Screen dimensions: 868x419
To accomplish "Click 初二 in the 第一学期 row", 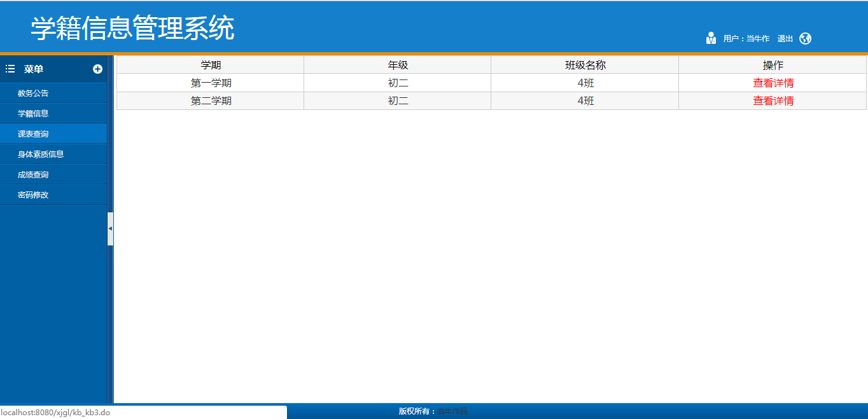I will pyautogui.click(x=398, y=83).
